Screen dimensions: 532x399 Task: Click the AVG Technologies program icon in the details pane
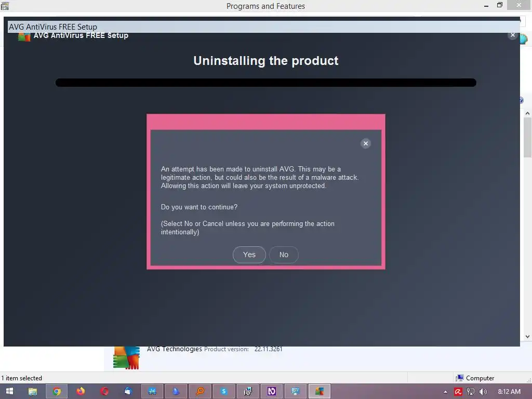point(126,357)
